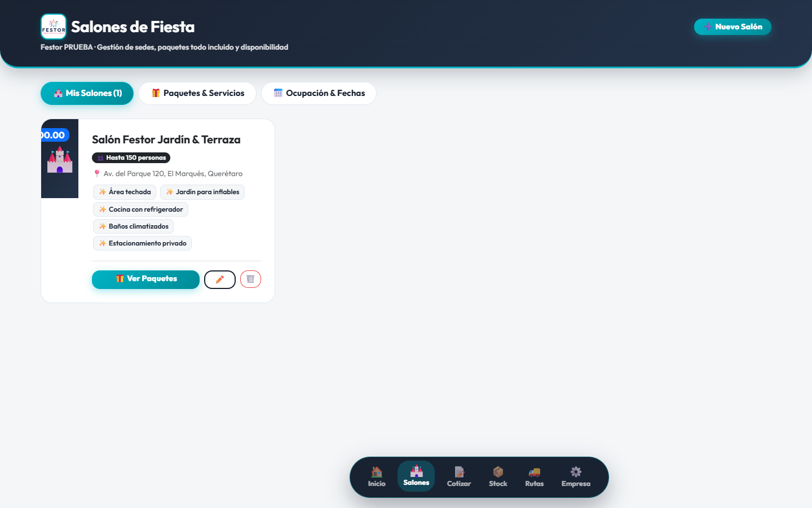Click the Salón Festor Jardín & Terraza title
812x508 pixels.
(166, 139)
